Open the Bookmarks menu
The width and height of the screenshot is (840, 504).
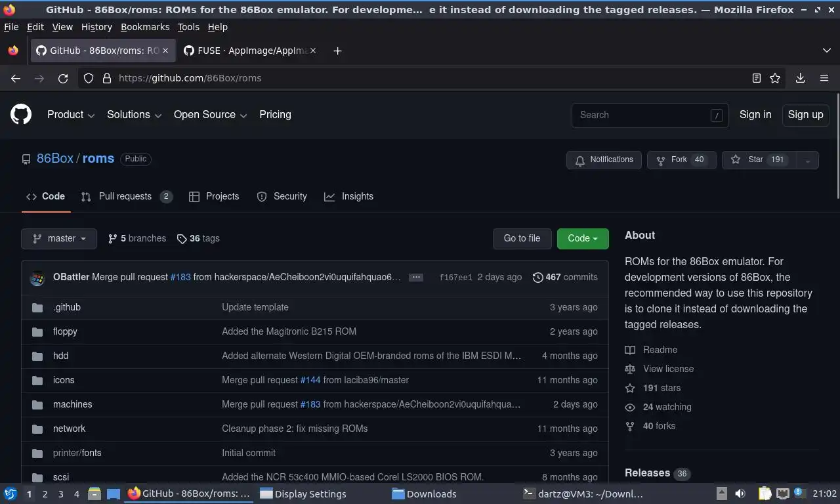click(x=145, y=27)
